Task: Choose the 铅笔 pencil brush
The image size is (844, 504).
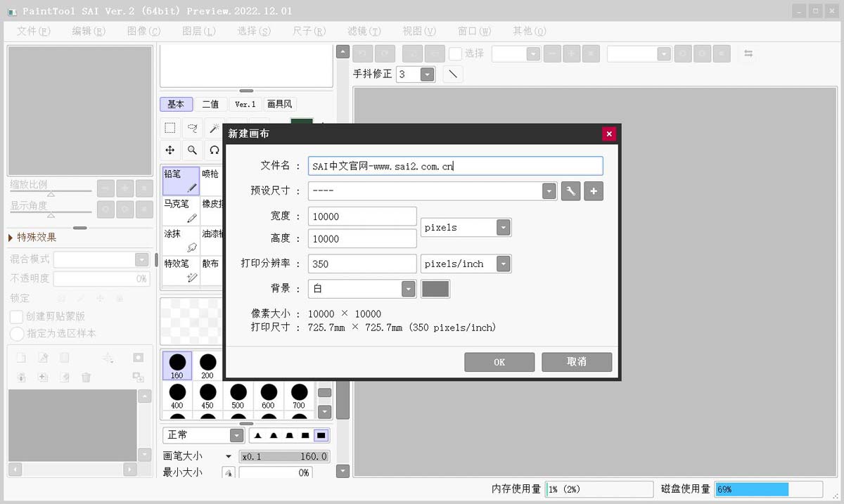Action: (181, 181)
